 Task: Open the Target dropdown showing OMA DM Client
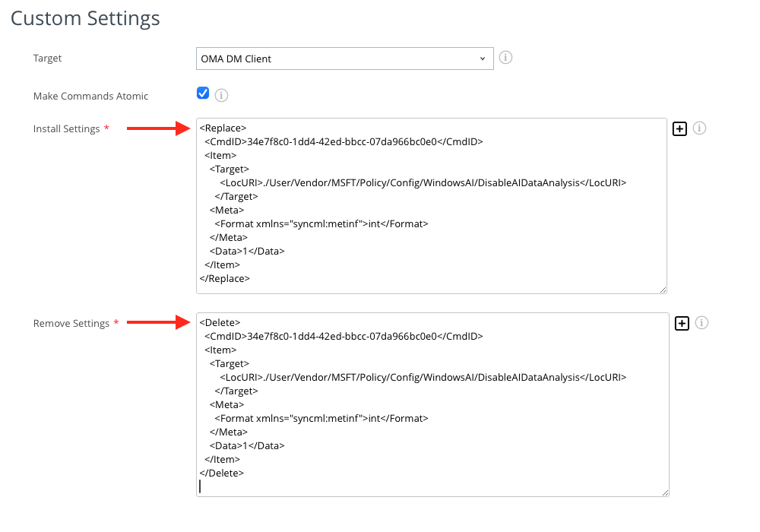click(x=344, y=59)
